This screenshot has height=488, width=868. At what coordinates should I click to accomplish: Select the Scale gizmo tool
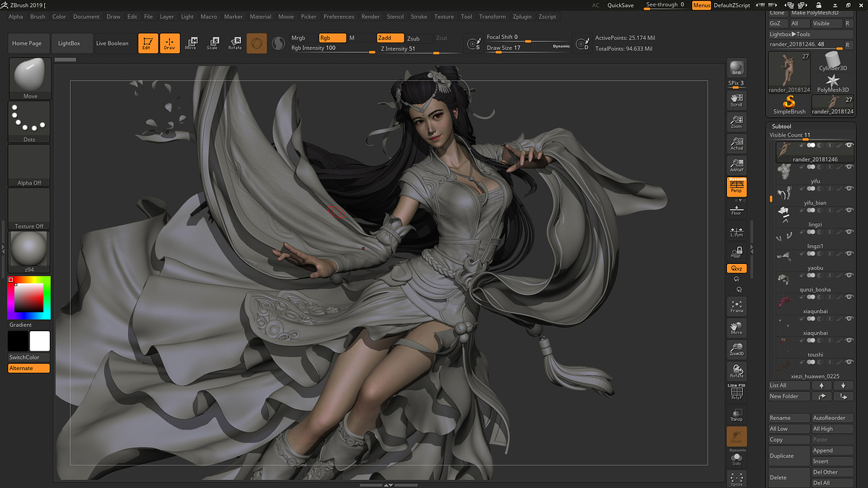tap(212, 43)
